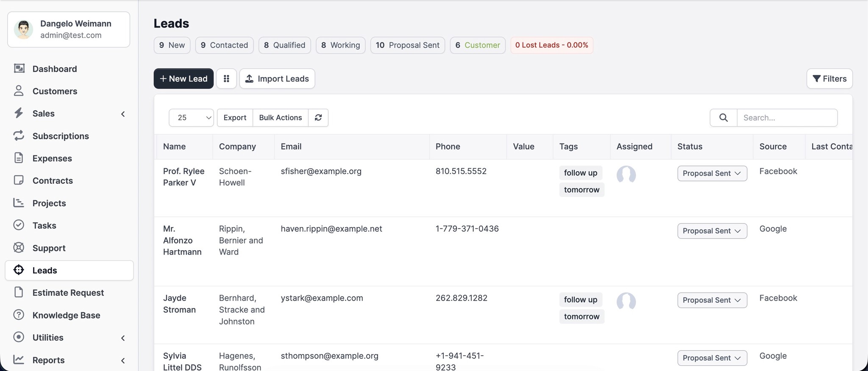Open the 25 rows-per-page dropdown
The height and width of the screenshot is (371, 868).
coord(191,118)
